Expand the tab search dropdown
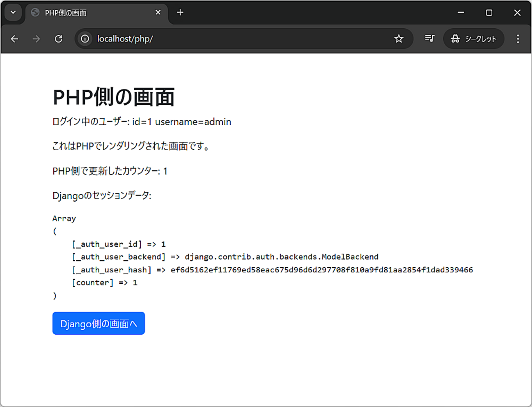Viewport: 532px width, 407px height. (13, 12)
